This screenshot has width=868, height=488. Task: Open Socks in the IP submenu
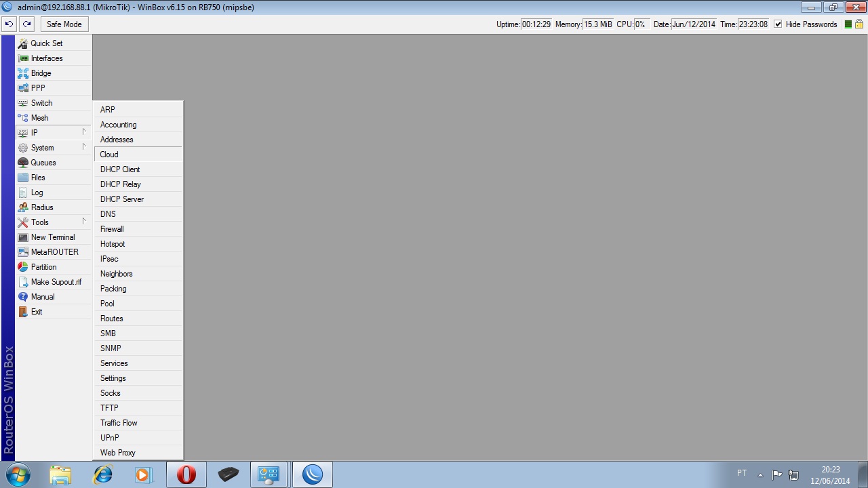[138, 393]
